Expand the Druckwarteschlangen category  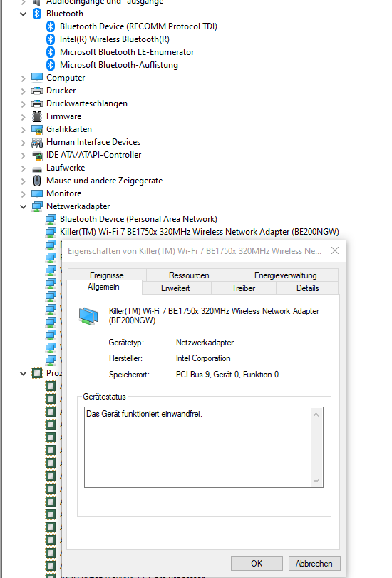[24, 104]
